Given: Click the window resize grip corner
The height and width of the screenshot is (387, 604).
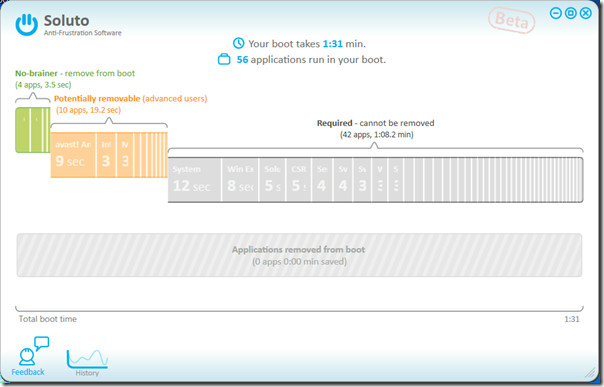Looking at the screenshot, I should coord(590,372).
